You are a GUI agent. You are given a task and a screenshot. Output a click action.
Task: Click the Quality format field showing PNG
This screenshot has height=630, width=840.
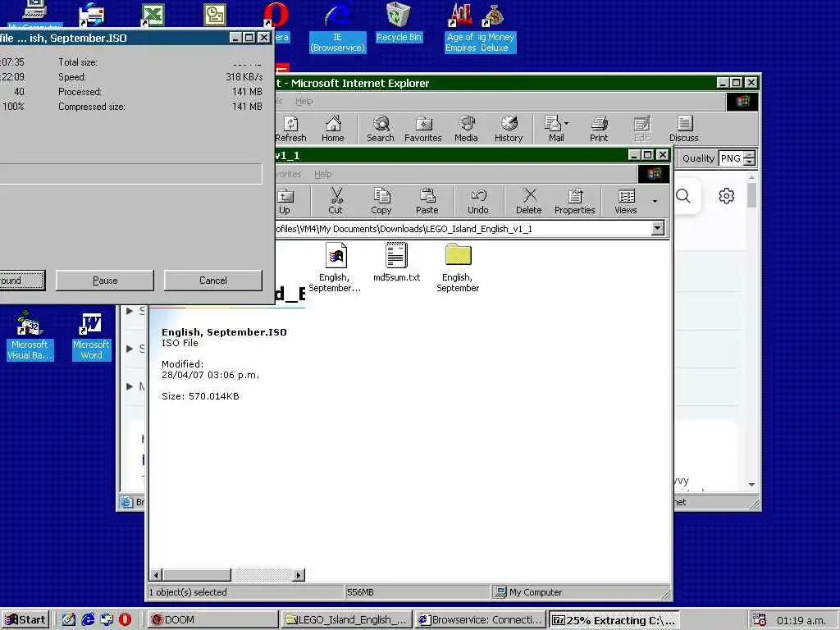click(x=731, y=158)
